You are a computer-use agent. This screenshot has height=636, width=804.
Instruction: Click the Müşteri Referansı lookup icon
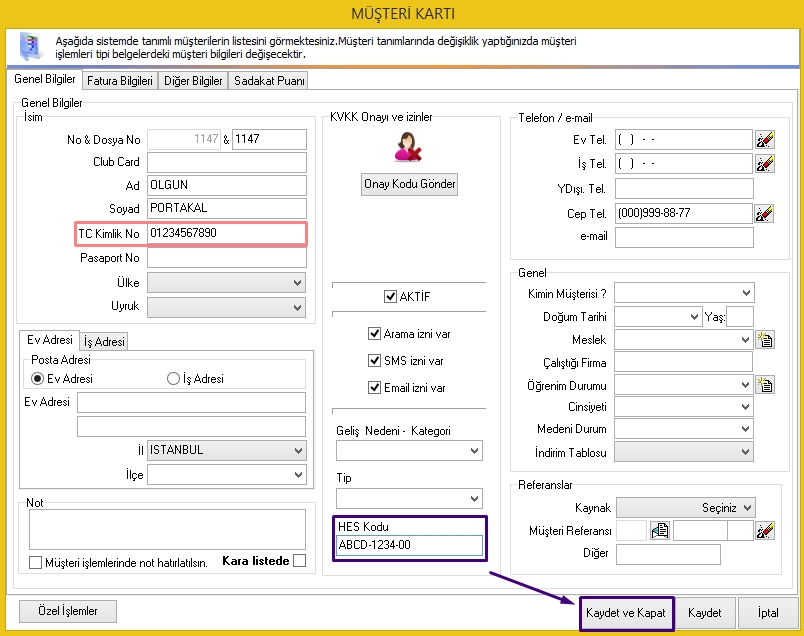[x=659, y=531]
